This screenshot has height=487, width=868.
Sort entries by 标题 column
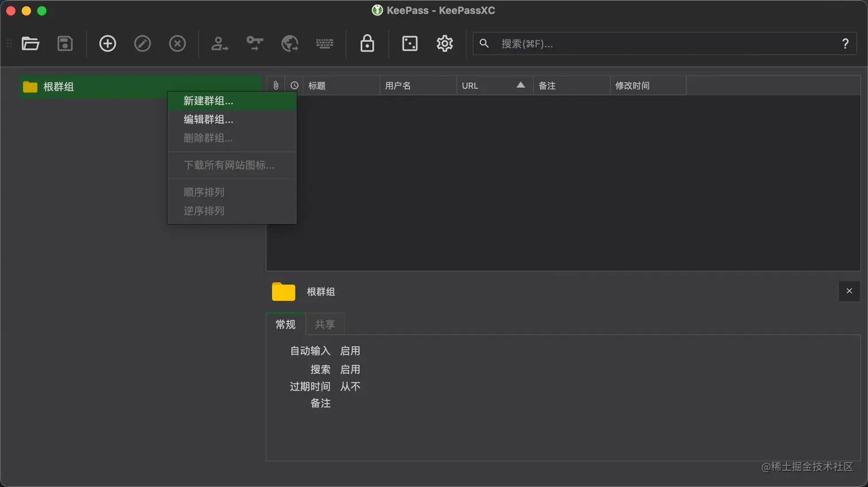(342, 86)
